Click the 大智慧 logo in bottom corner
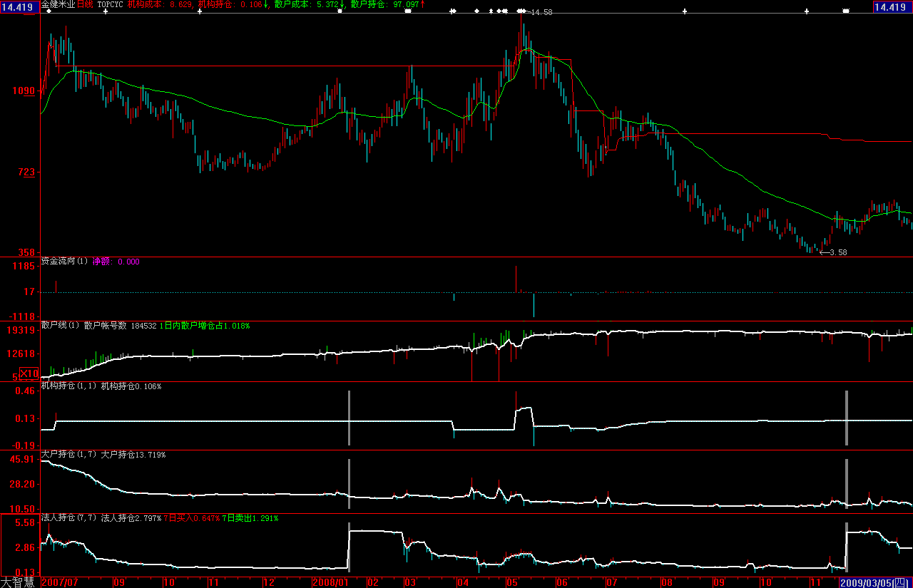913x588 pixels. tap(19, 582)
